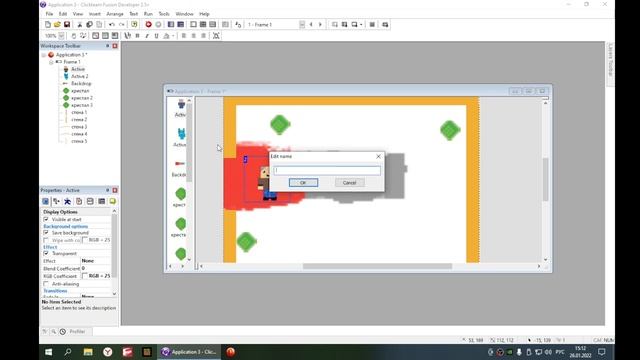Toggle the RGB Coefficient color checkbox

click(x=85, y=276)
